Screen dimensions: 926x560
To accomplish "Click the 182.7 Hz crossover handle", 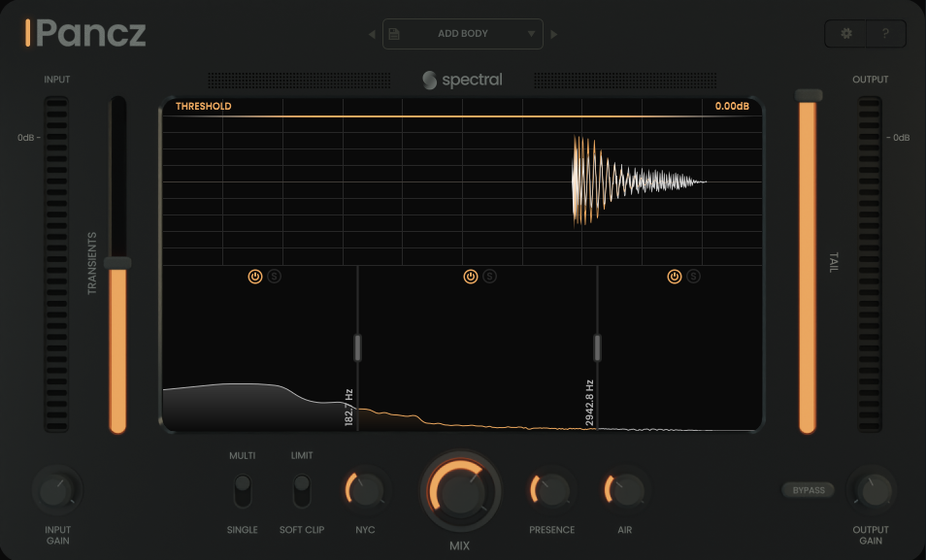I will 357,346.
